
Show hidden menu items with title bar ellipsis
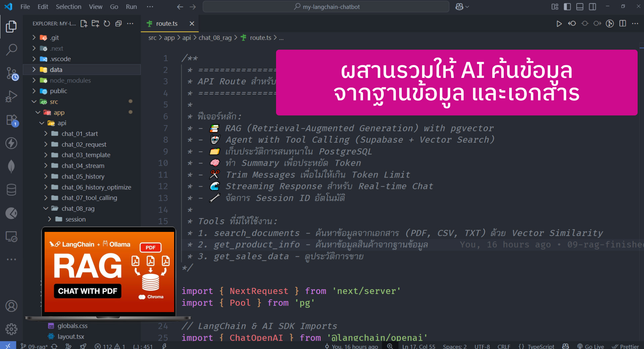click(150, 7)
